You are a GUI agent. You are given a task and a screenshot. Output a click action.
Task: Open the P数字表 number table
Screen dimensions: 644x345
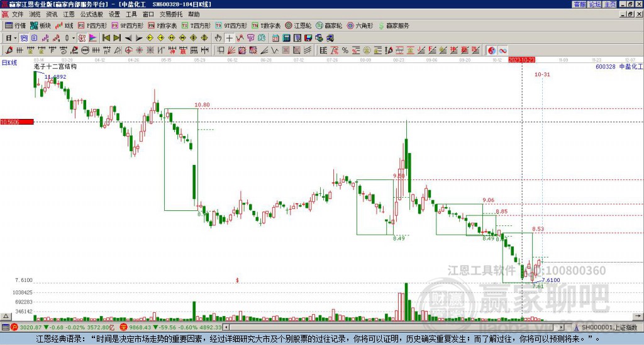click(162, 25)
